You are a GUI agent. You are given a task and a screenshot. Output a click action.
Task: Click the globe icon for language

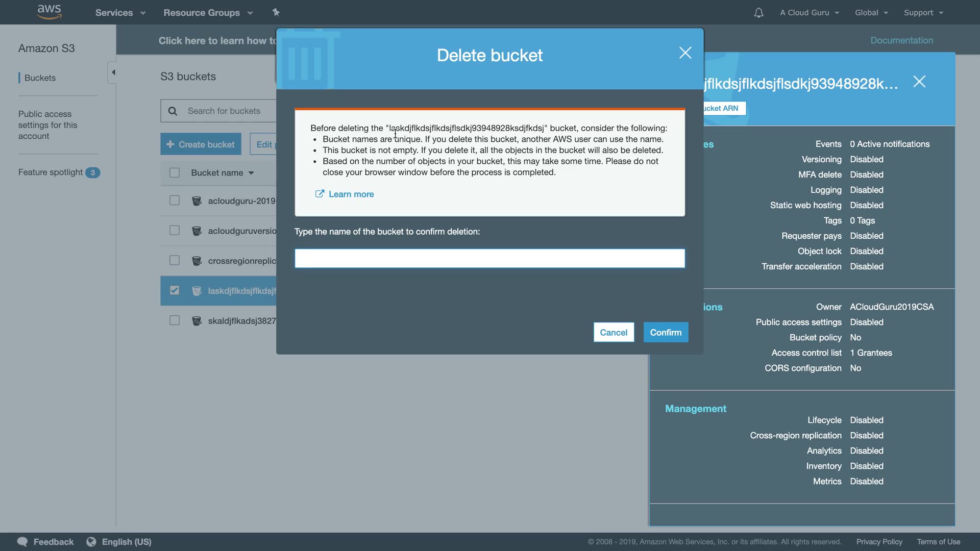91,542
